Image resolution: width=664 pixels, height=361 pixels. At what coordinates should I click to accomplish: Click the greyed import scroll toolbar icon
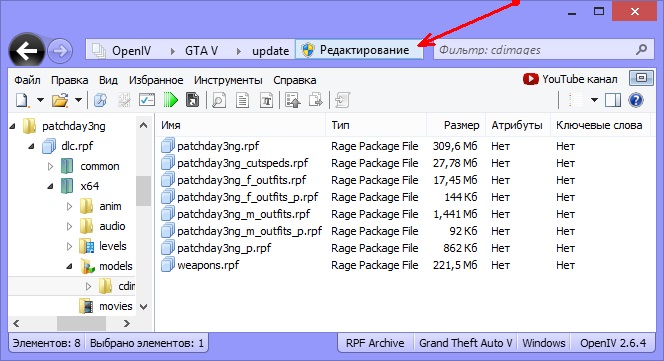pyautogui.click(x=342, y=100)
